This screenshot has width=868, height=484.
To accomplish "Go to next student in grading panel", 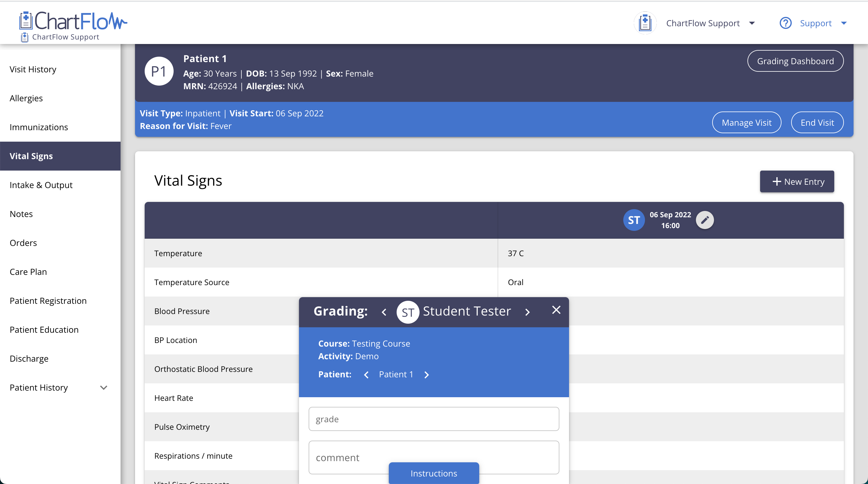I will 527,312.
